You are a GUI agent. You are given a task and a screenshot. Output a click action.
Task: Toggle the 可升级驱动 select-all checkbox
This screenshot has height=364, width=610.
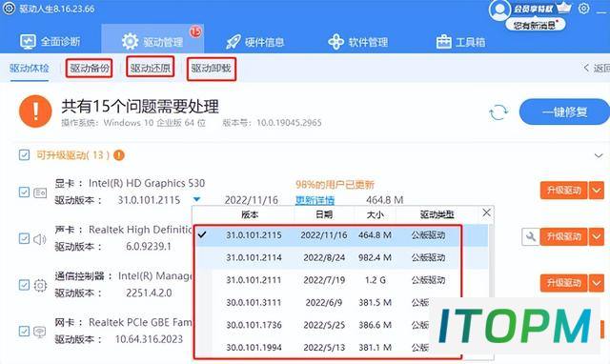(24, 154)
